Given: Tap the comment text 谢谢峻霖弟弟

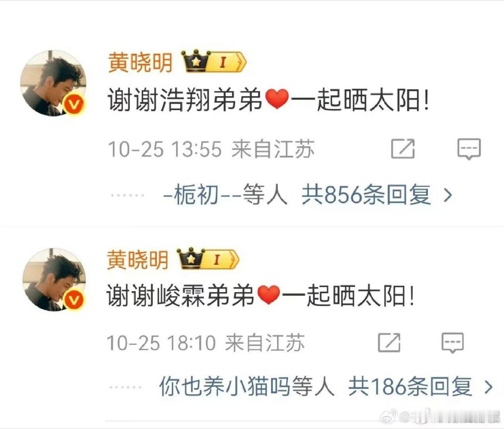Looking at the screenshot, I should [181, 297].
